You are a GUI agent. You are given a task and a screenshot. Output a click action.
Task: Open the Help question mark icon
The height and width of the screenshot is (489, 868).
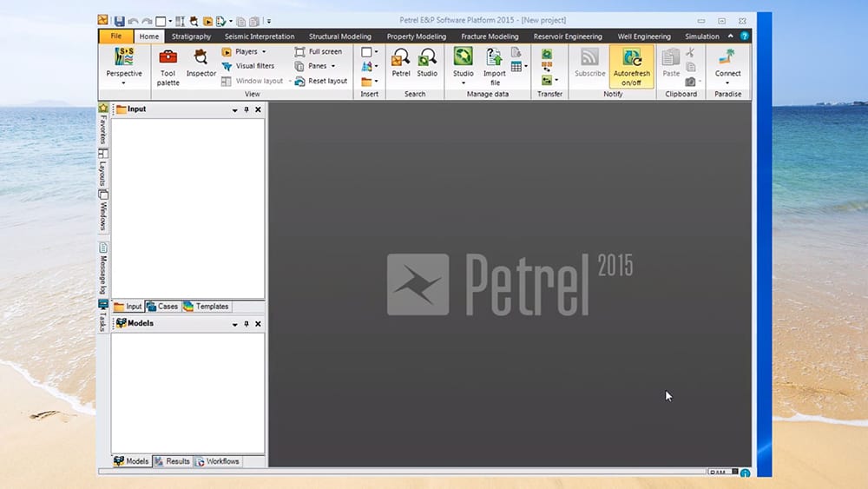[x=745, y=36]
